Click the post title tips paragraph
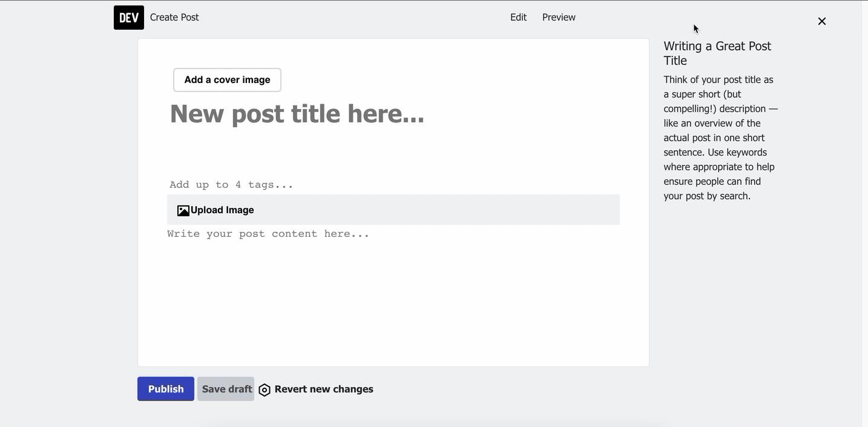Viewport: 868px width, 427px height. (x=720, y=137)
